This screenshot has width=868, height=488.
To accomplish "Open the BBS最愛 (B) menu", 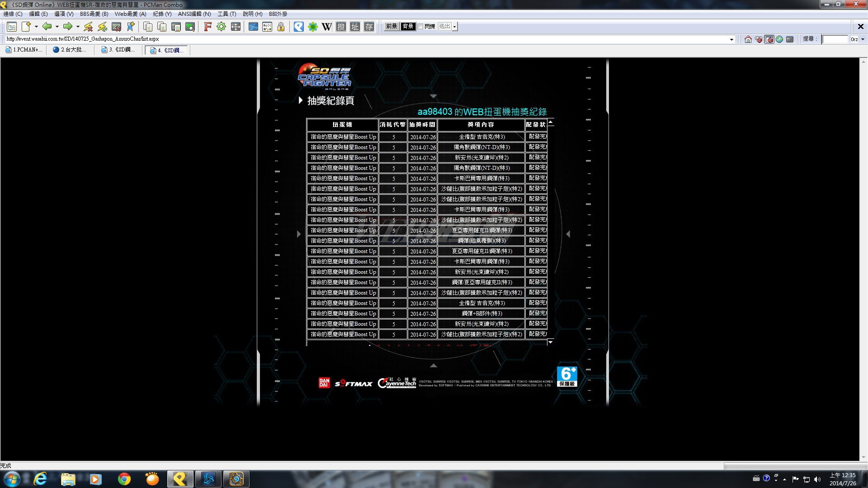I will [94, 14].
